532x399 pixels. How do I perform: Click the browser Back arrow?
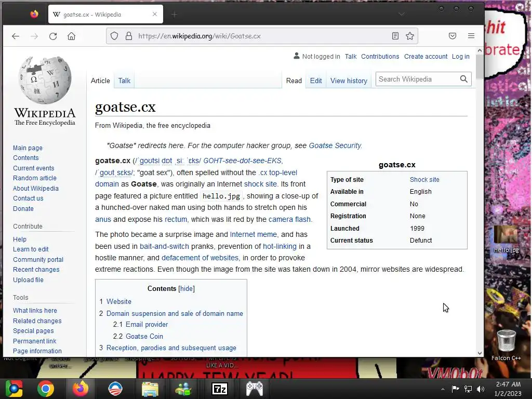click(x=16, y=36)
